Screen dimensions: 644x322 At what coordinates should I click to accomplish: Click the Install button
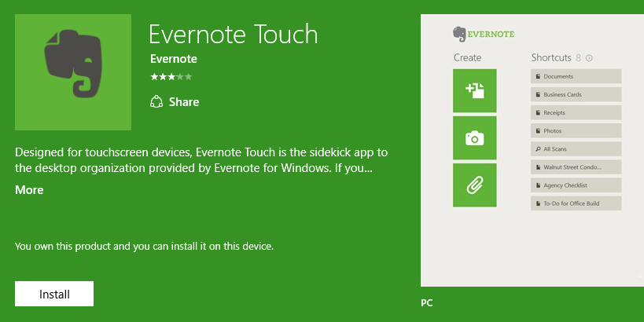[54, 294]
